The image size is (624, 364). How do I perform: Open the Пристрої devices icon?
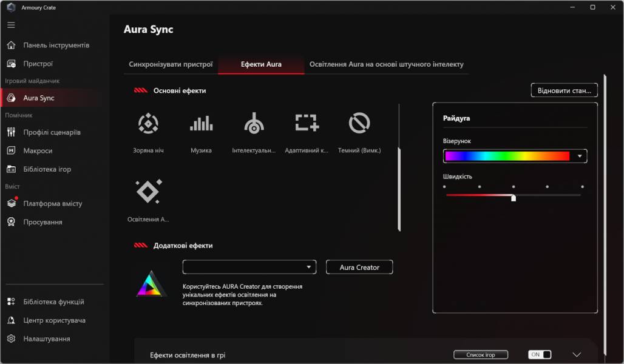click(x=11, y=64)
